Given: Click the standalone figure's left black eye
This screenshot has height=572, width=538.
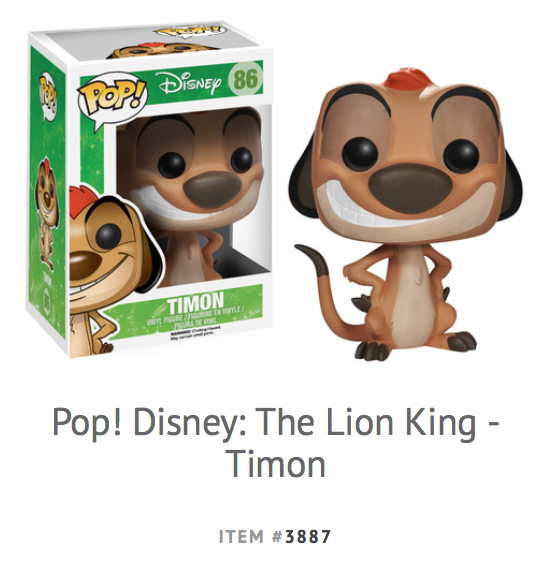Looking at the screenshot, I should point(360,154).
